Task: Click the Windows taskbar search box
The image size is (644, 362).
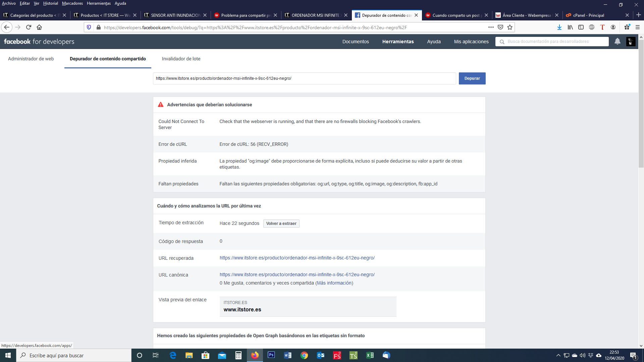Action: 74,355
